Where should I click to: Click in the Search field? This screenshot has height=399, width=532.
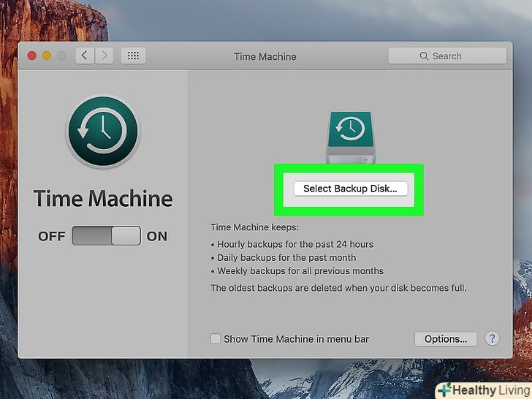pos(447,56)
